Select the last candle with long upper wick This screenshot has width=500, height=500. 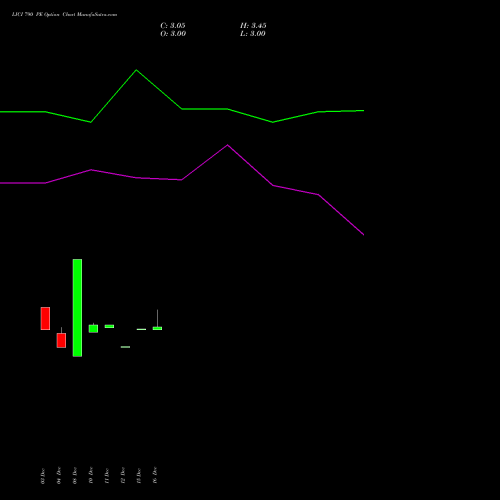[x=157, y=328]
